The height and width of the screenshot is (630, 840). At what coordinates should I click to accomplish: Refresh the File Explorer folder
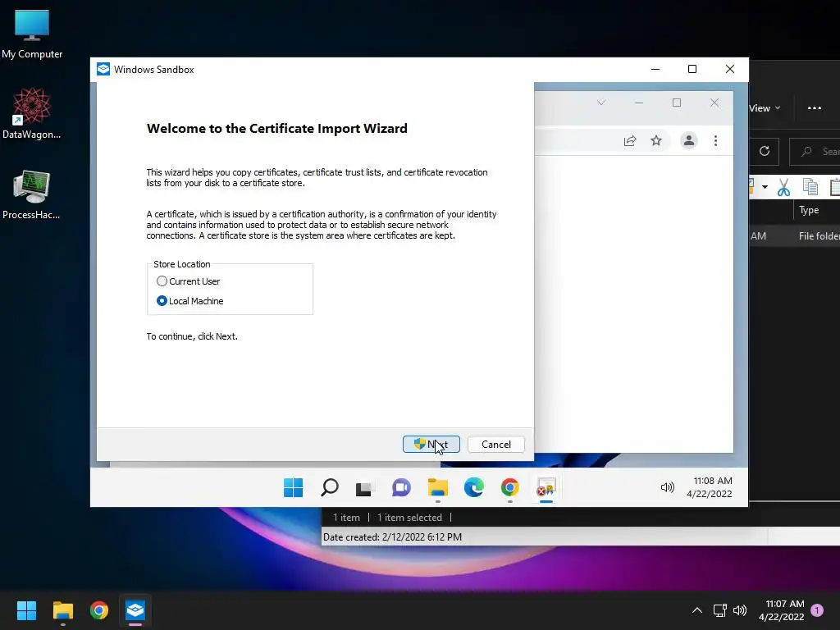765,151
